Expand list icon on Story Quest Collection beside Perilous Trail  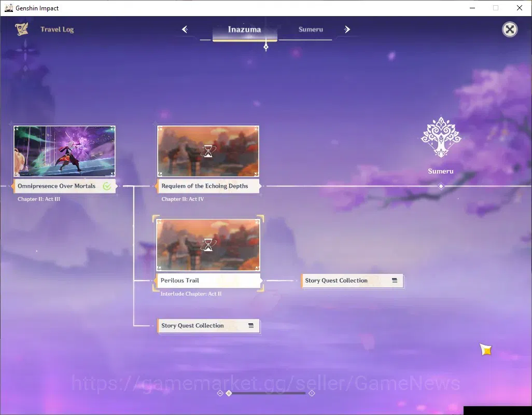(x=395, y=280)
